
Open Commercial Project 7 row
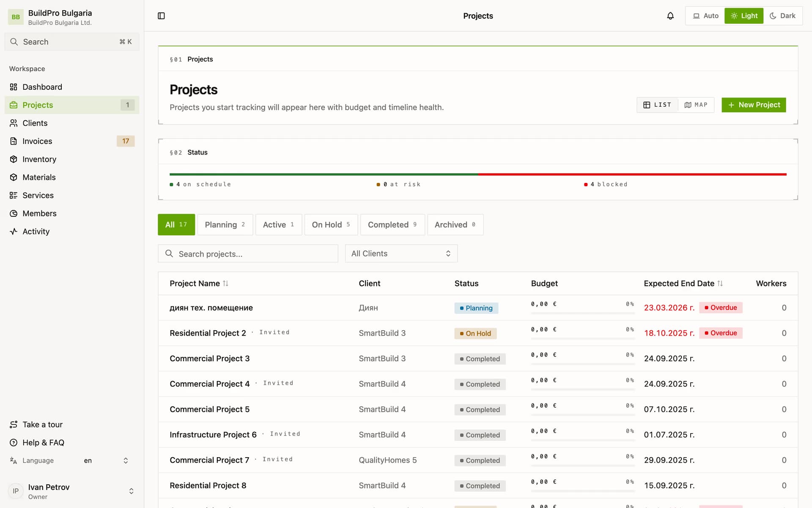(x=478, y=460)
